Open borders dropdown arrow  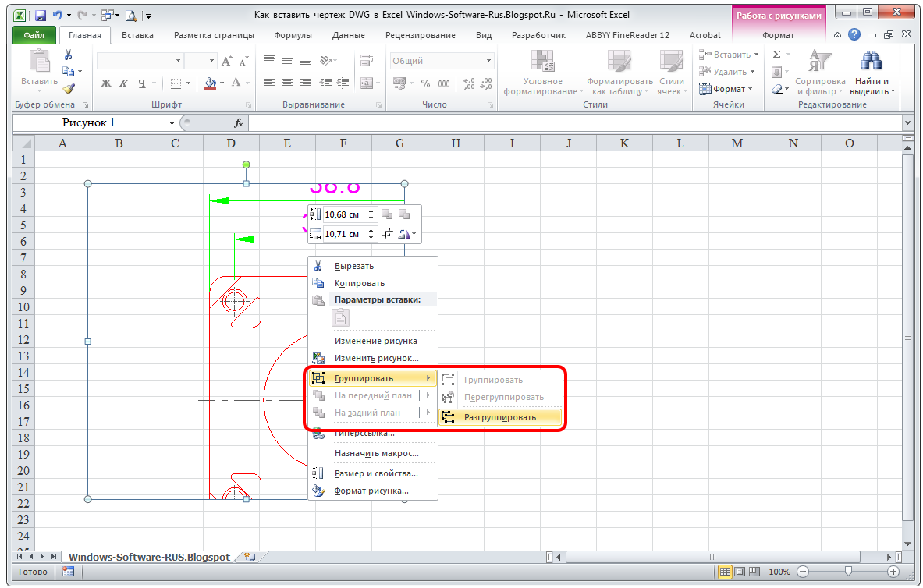tap(188, 83)
